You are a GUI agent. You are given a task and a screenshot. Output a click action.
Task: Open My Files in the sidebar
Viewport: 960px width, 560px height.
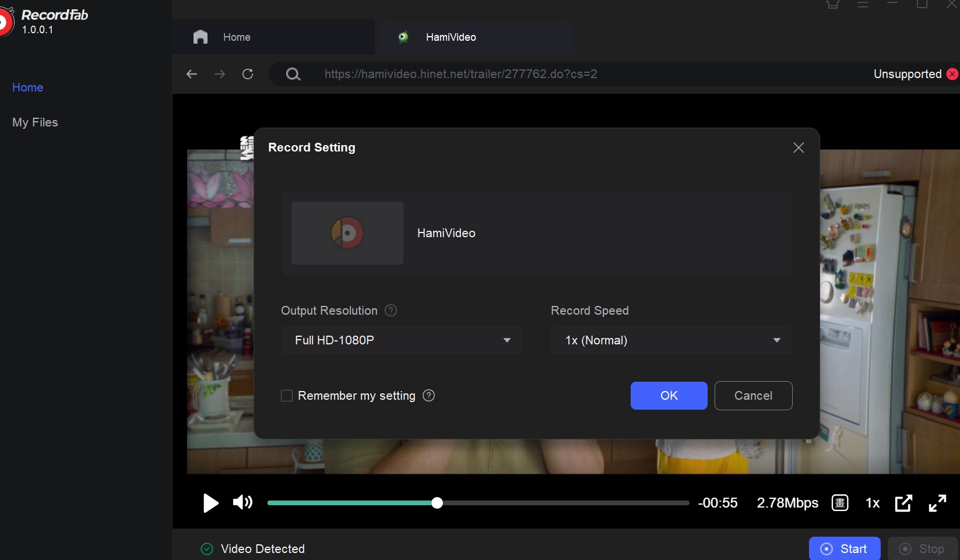coord(35,122)
